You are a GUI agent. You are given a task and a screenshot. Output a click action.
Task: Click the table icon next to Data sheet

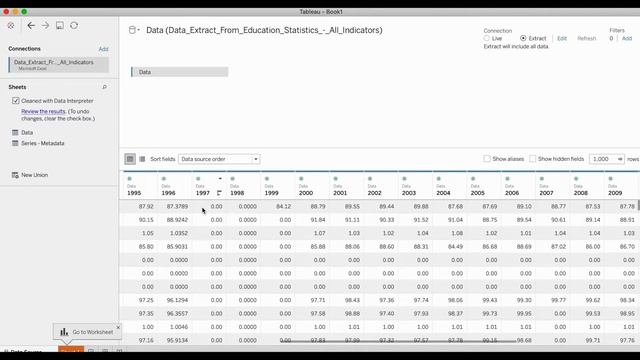tap(15, 132)
